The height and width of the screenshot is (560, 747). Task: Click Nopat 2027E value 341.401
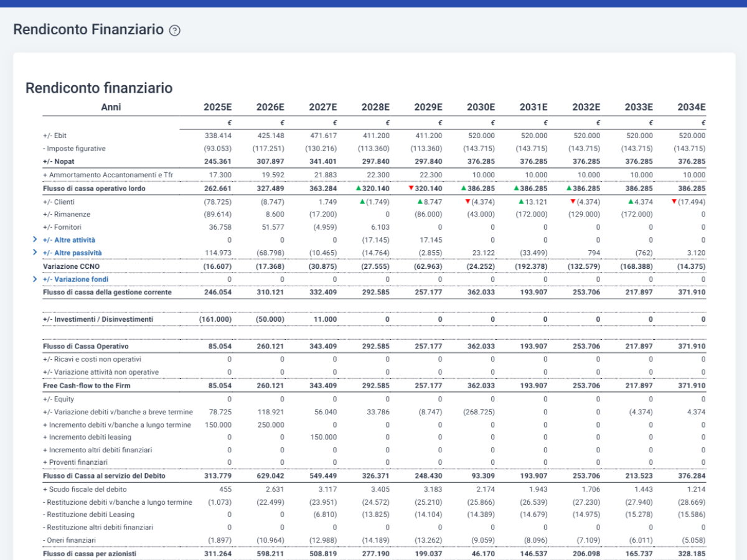323,161
